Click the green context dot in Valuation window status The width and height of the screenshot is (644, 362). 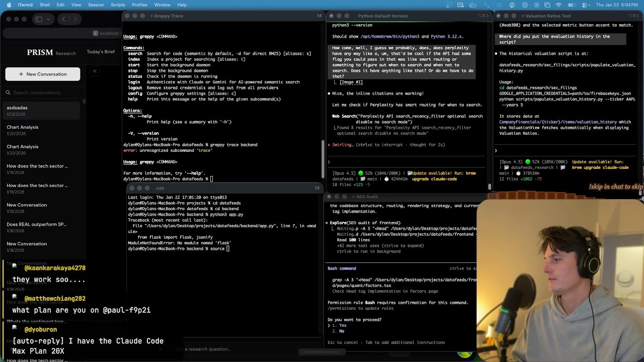527,162
